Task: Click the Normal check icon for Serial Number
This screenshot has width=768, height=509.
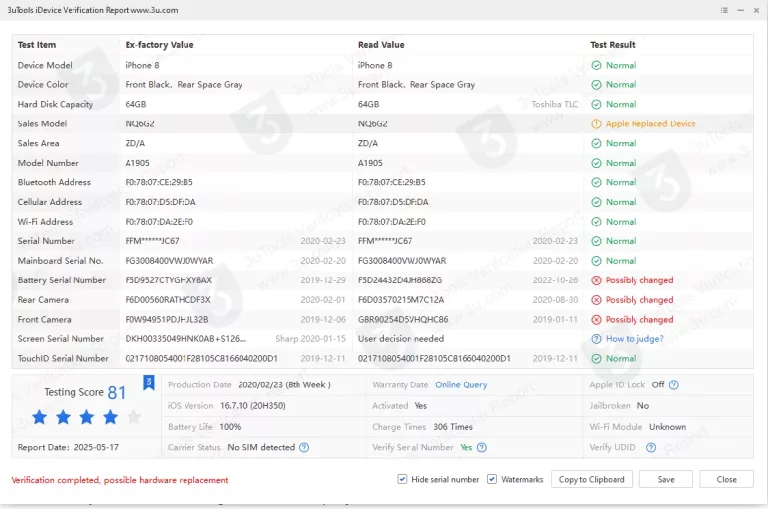Action: (x=596, y=241)
